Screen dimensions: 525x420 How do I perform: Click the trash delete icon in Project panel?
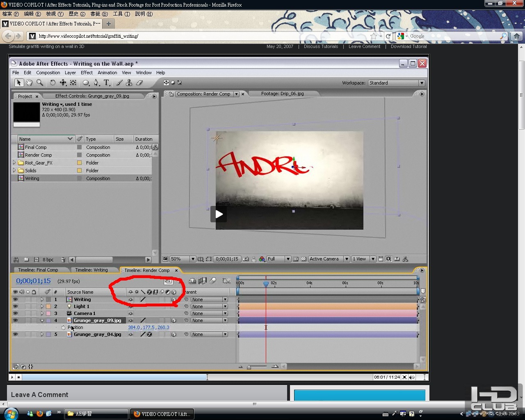63,260
